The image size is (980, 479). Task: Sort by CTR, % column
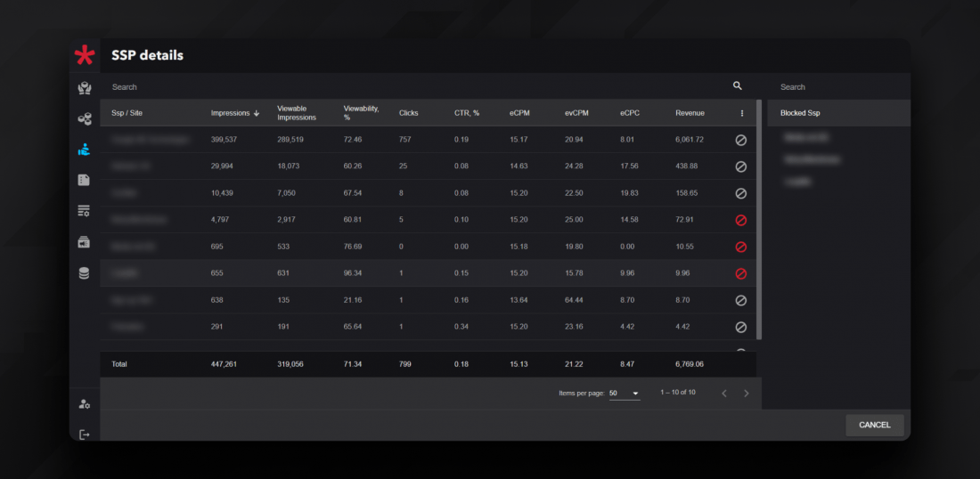pyautogui.click(x=467, y=113)
